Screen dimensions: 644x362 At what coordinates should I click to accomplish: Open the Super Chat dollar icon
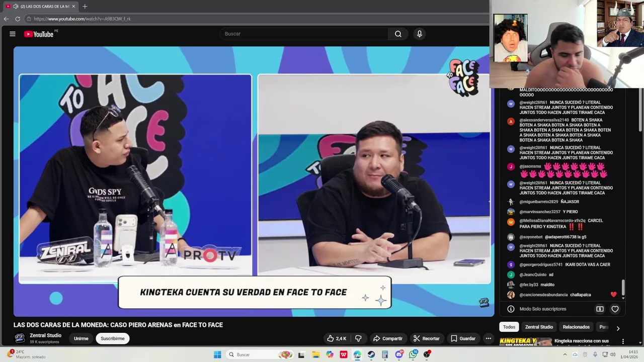point(600,309)
